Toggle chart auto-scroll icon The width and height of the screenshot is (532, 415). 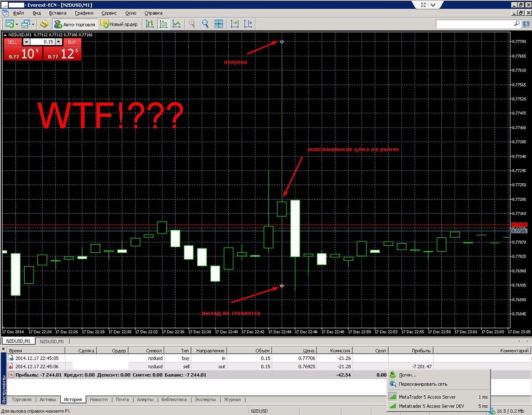(235, 24)
